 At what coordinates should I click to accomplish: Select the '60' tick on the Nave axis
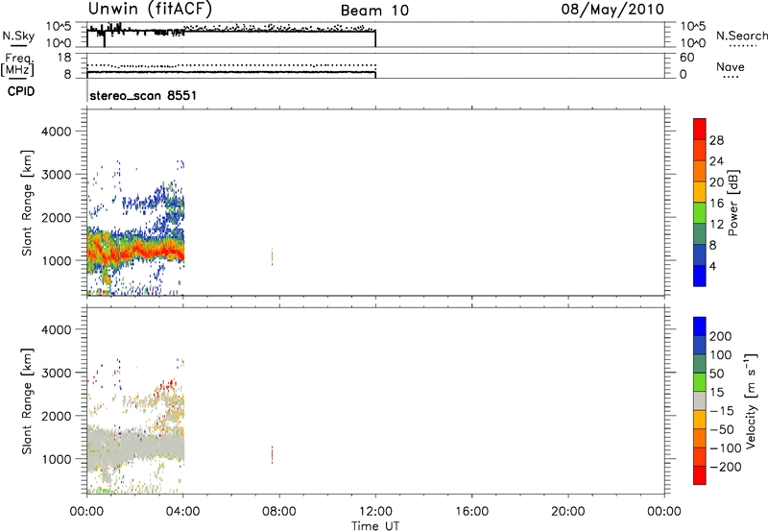point(686,58)
